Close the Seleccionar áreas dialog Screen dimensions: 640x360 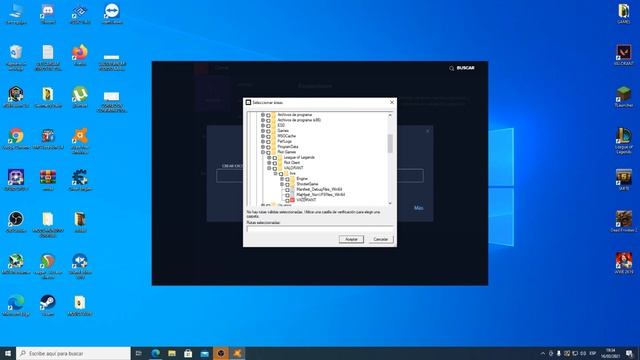click(x=392, y=102)
